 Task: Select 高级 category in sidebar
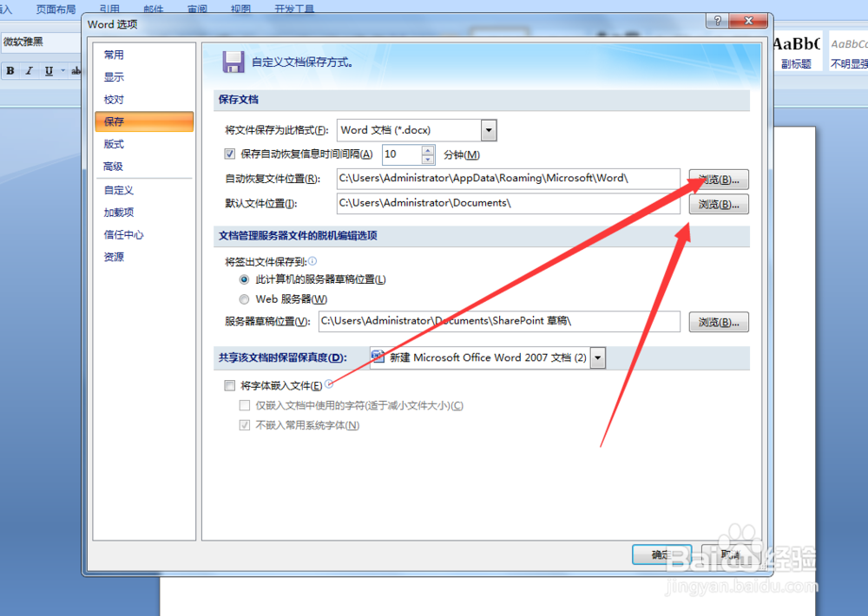point(144,166)
